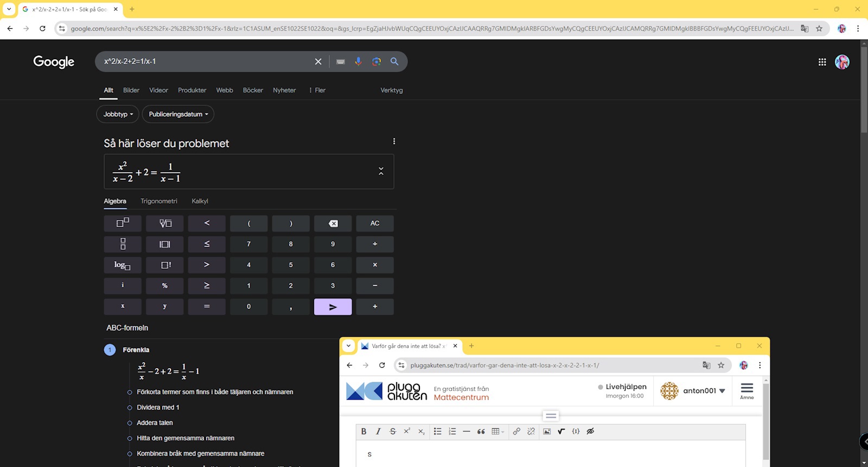
Task: Insert image in the Pluggakuten editor
Action: 547,432
